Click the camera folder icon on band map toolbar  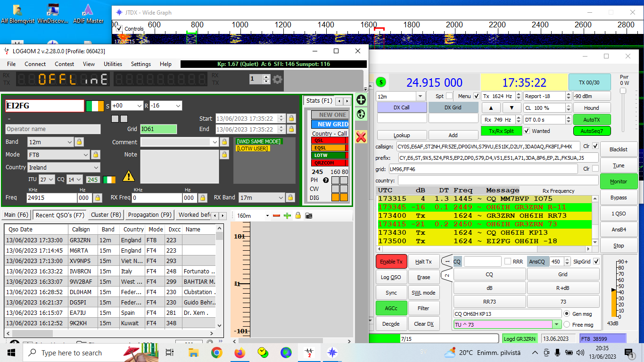[308, 215]
